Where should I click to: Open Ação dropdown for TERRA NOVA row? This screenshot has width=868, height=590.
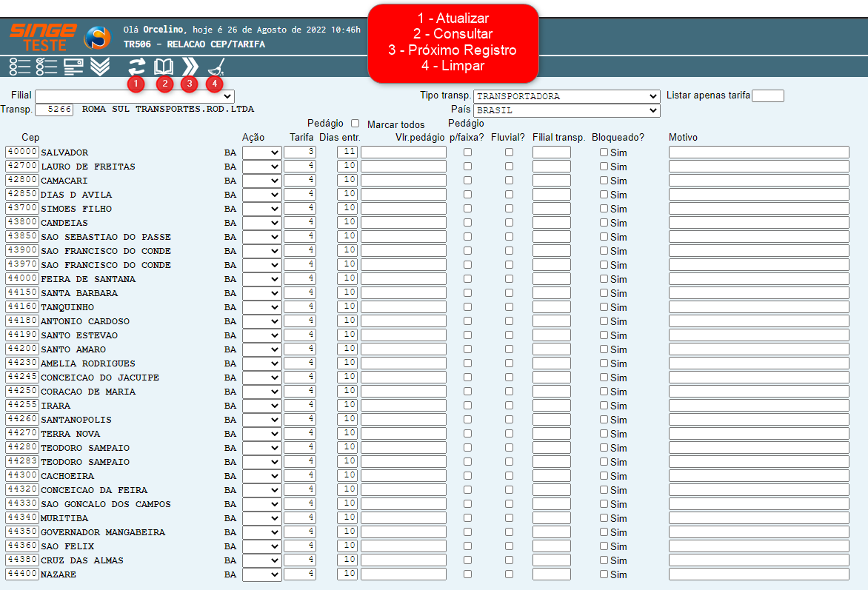(262, 433)
